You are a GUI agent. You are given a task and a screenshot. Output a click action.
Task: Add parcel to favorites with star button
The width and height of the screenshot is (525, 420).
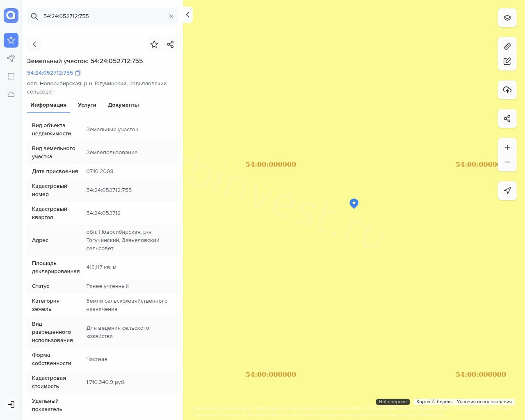(x=154, y=44)
